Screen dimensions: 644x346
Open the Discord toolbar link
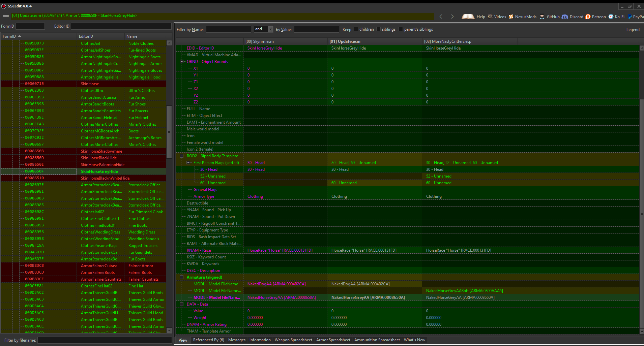pos(573,17)
